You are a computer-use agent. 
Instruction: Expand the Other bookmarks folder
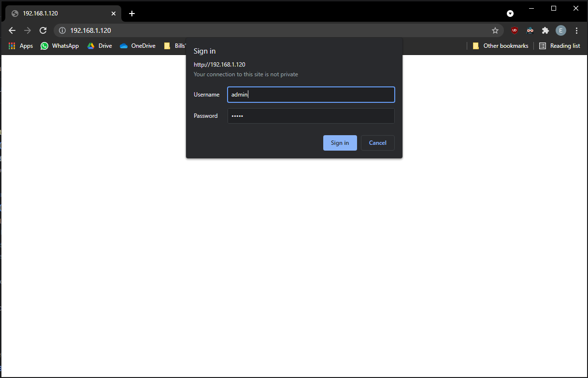501,46
